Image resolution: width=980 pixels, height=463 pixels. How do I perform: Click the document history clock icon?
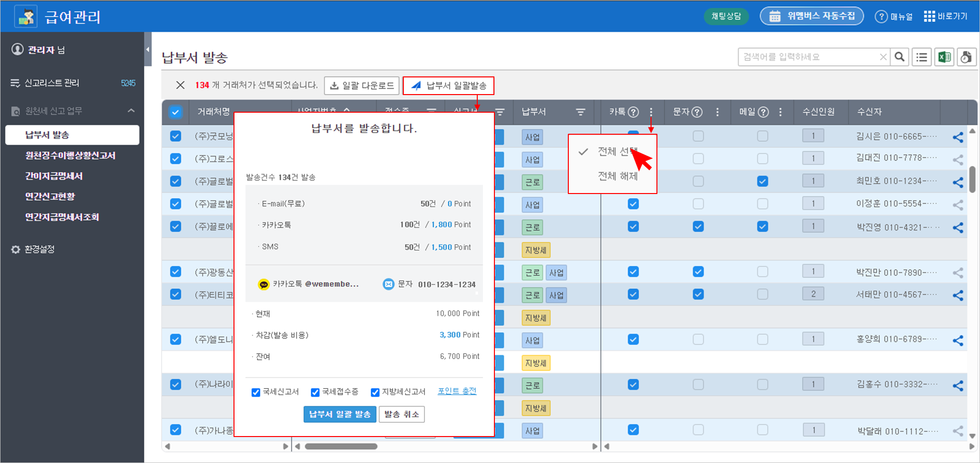[966, 57]
